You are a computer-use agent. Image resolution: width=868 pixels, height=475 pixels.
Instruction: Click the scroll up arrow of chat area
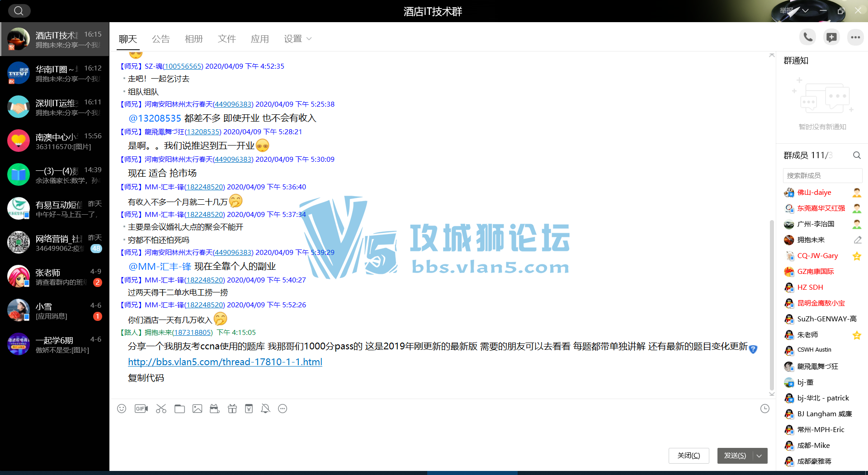[x=772, y=55]
